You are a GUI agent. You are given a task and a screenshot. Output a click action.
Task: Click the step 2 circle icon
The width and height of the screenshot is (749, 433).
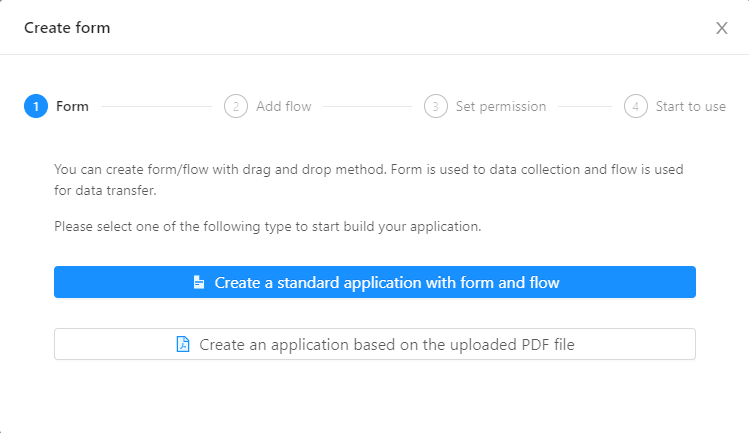pyautogui.click(x=235, y=106)
